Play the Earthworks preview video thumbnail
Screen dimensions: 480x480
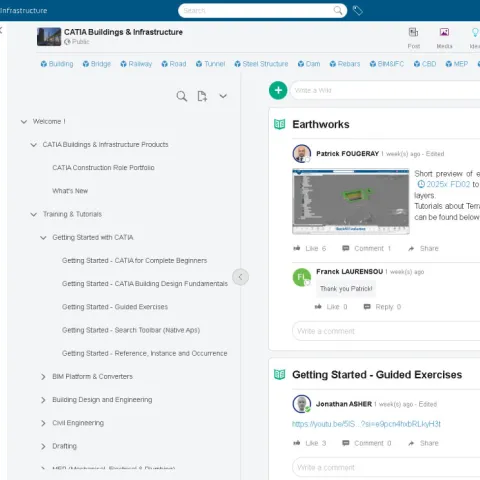(x=351, y=201)
